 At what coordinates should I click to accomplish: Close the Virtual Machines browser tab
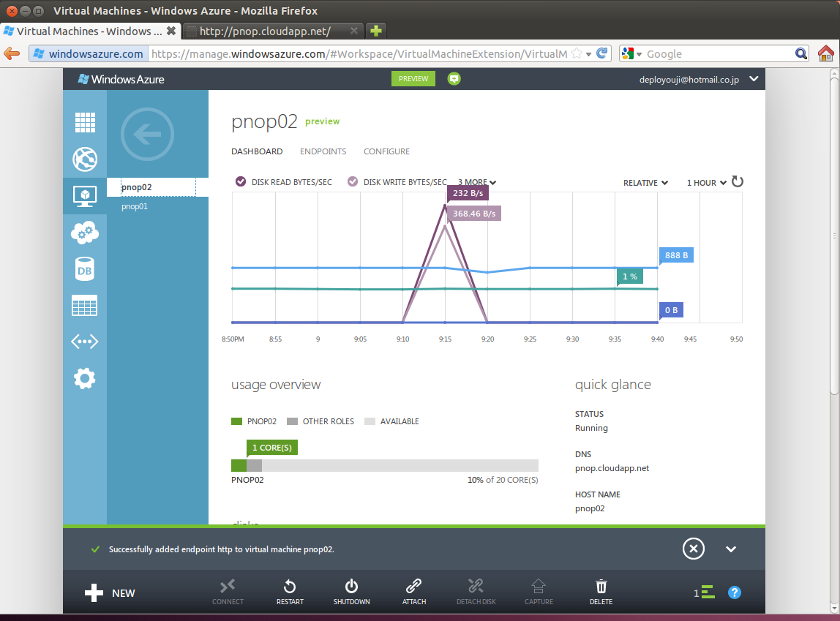point(171,31)
